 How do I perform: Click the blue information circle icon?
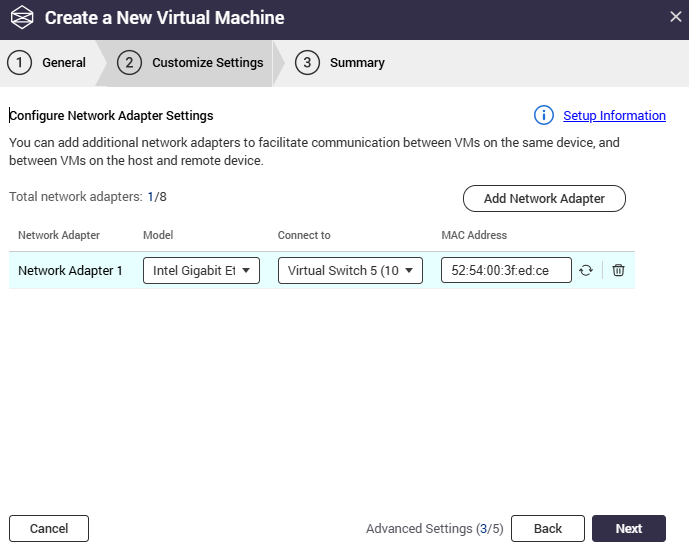[x=543, y=115]
